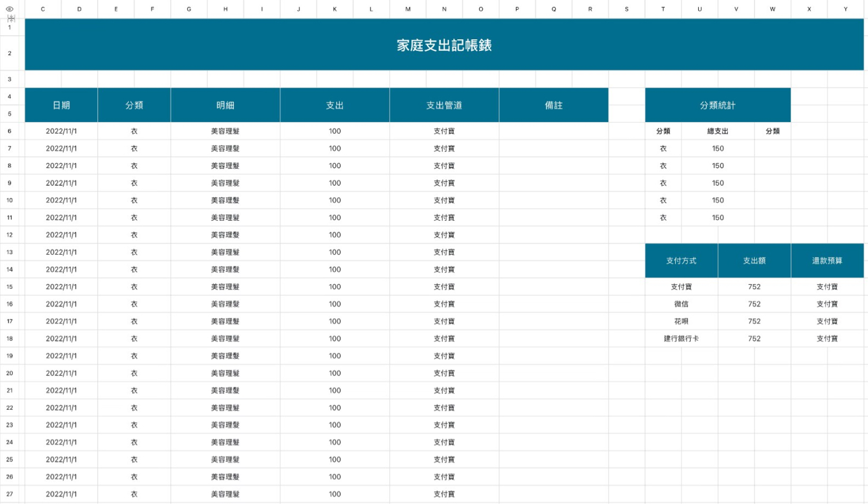Select column K header

pyautogui.click(x=334, y=9)
